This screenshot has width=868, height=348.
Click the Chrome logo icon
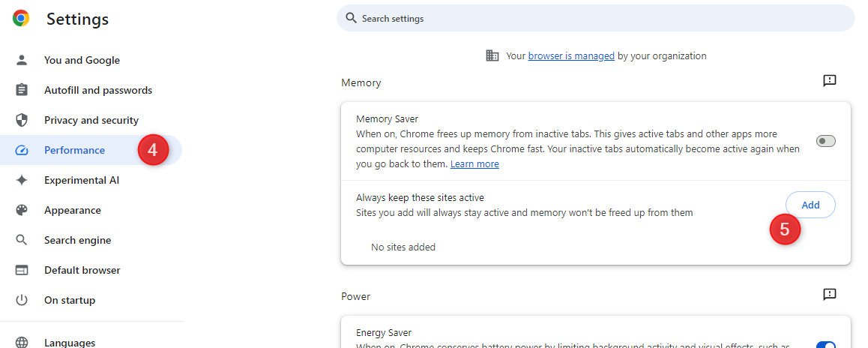[x=21, y=19]
